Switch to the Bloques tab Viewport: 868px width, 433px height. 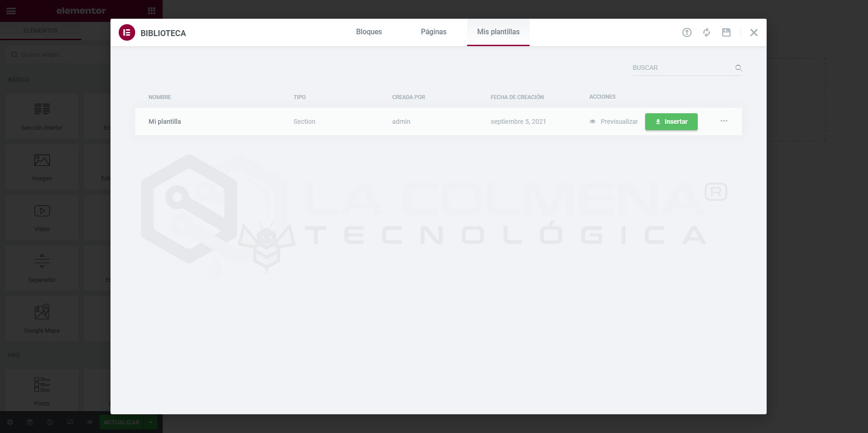(x=369, y=32)
